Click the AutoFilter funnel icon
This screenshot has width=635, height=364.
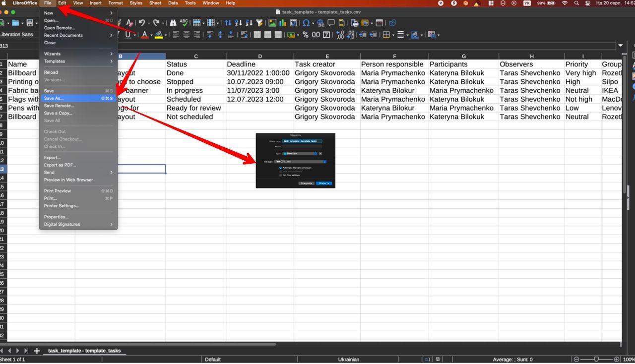(259, 23)
